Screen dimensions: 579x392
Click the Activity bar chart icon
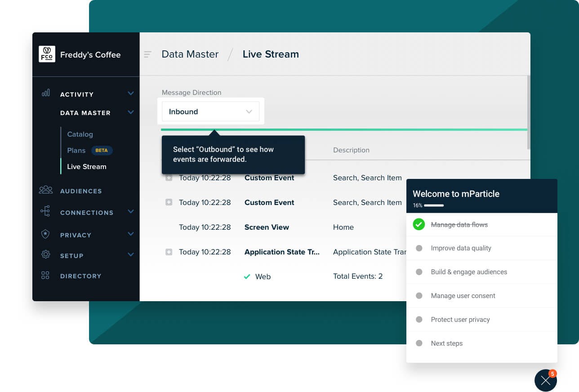click(45, 93)
